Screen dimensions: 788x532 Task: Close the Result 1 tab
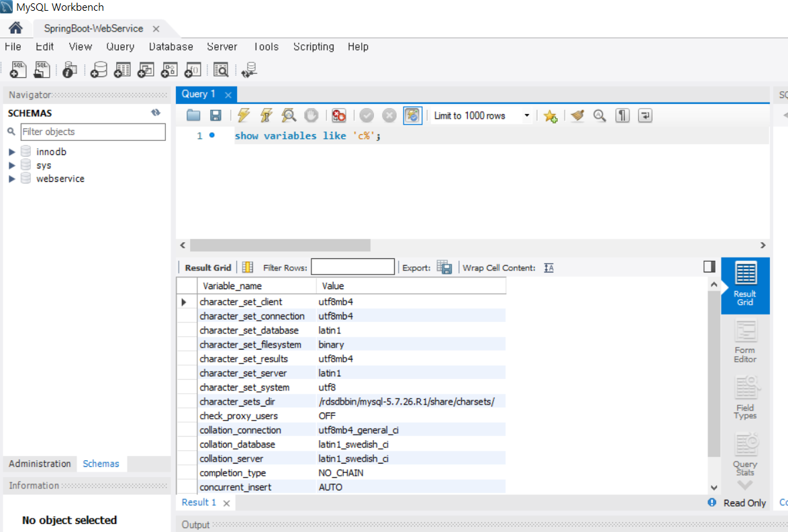[227, 503]
